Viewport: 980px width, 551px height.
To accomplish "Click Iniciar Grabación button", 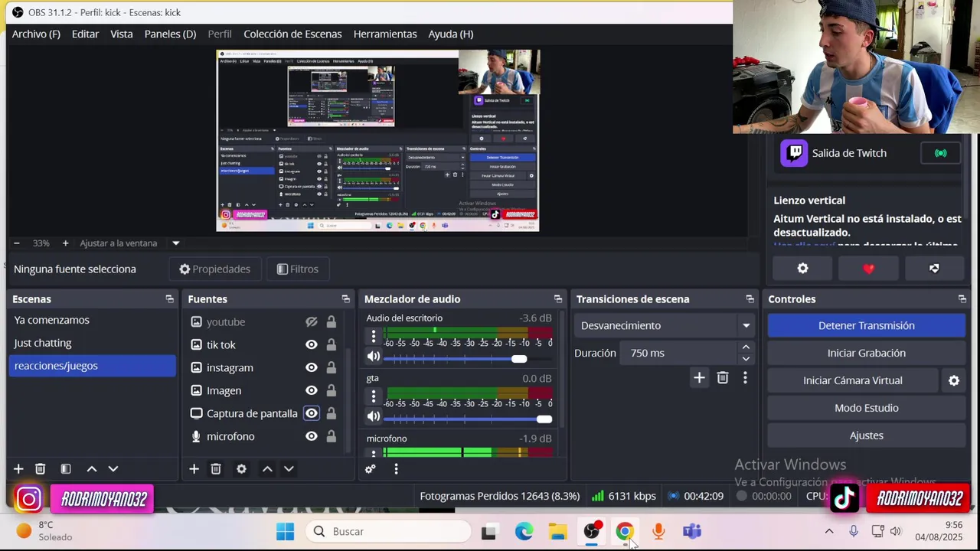I will [867, 353].
